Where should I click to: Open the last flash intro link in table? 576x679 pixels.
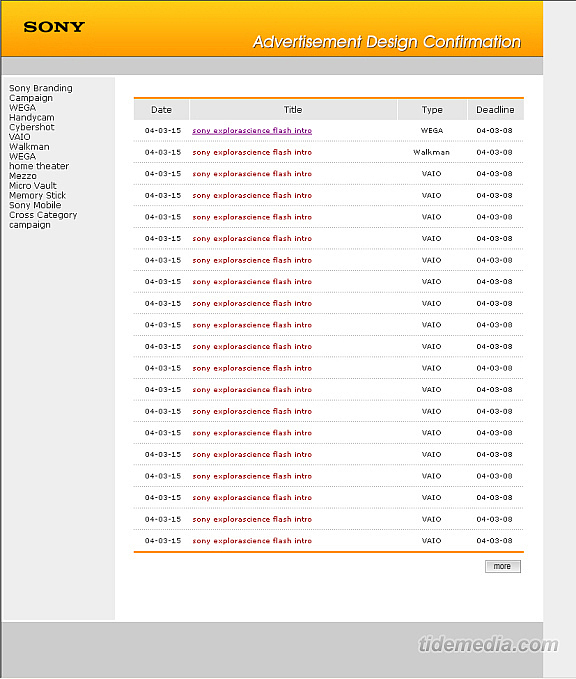(252, 540)
